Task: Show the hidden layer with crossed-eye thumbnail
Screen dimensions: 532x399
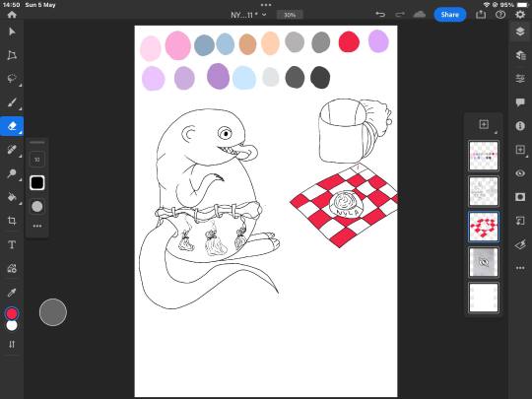Action: [484, 262]
